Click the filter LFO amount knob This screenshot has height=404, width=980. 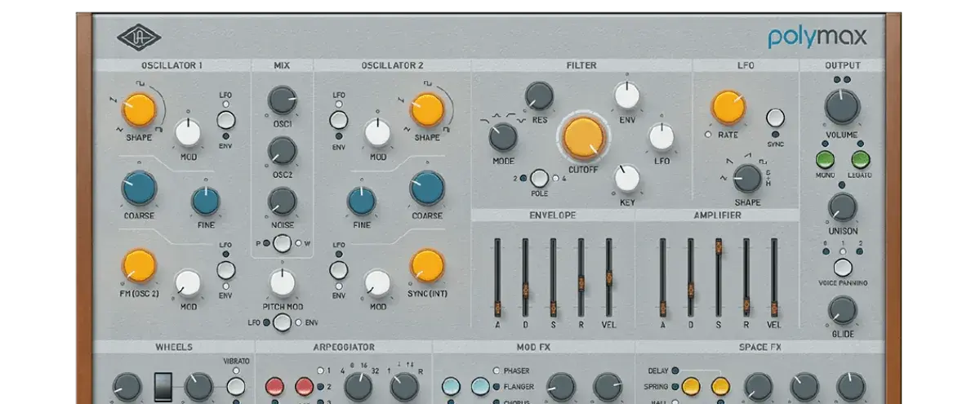pos(661,137)
